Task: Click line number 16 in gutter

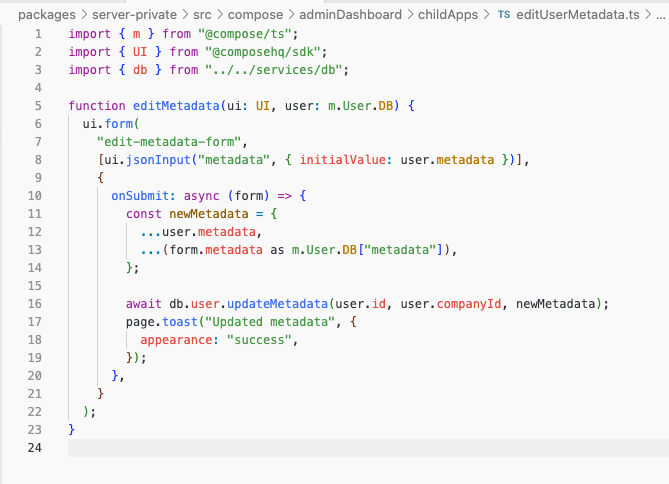Action: point(35,303)
